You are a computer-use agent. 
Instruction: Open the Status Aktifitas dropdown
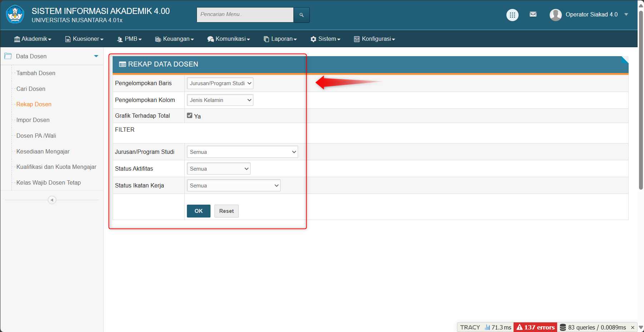pyautogui.click(x=218, y=169)
